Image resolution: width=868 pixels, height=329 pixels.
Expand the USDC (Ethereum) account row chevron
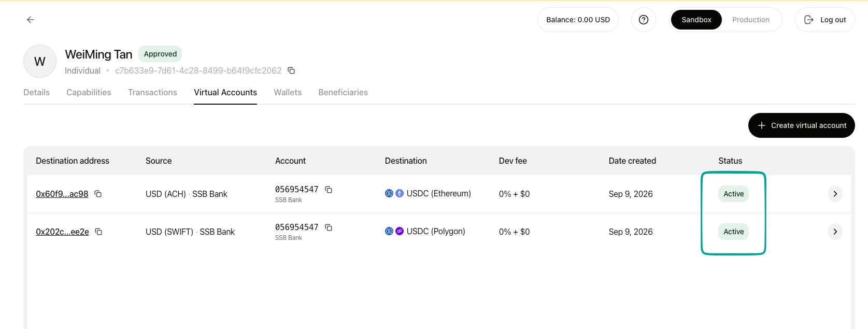point(835,194)
